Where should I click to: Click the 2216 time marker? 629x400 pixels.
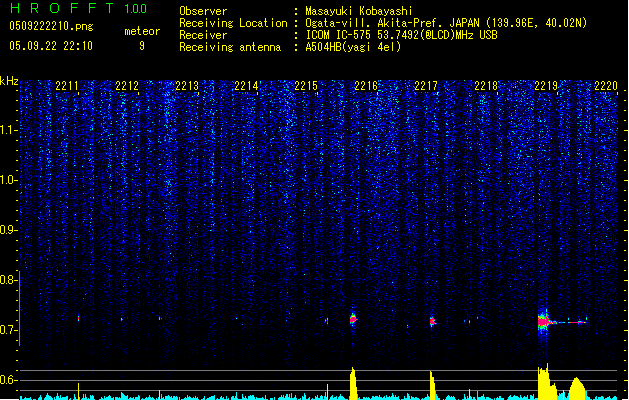(366, 85)
